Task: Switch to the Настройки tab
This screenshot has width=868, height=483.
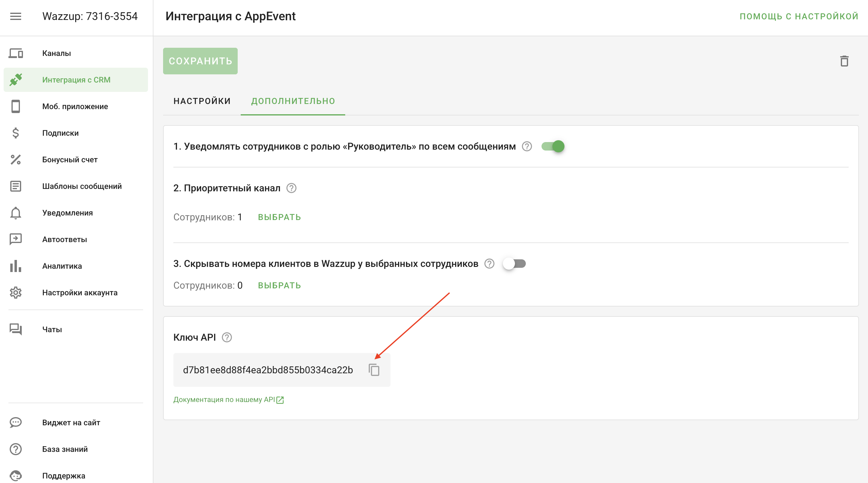Action: click(x=202, y=101)
